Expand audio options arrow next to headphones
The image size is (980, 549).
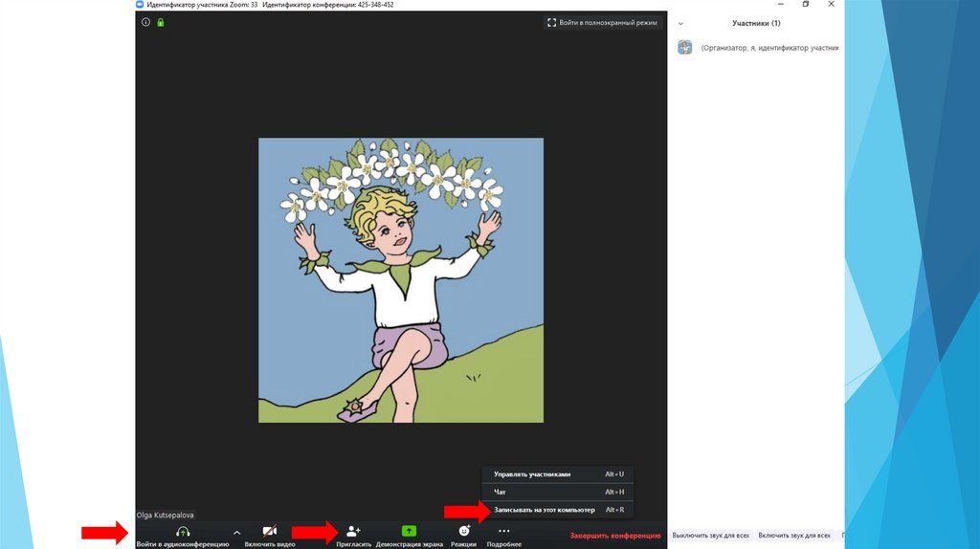[237, 532]
